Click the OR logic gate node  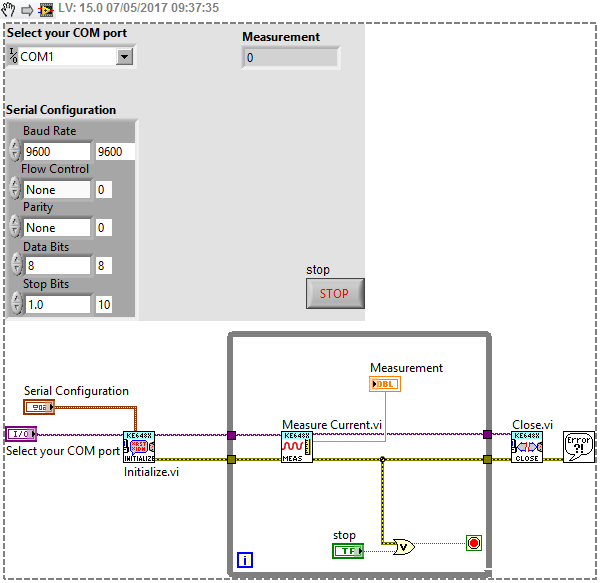(404, 547)
